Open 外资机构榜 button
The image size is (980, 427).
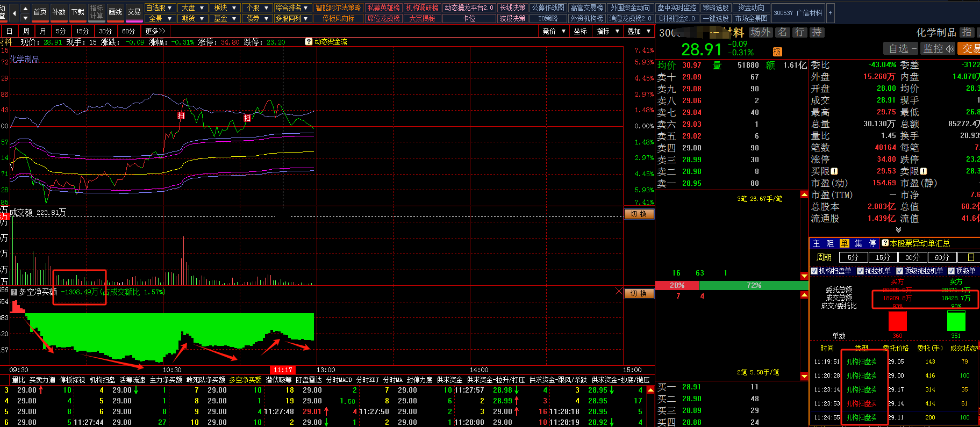[586, 18]
